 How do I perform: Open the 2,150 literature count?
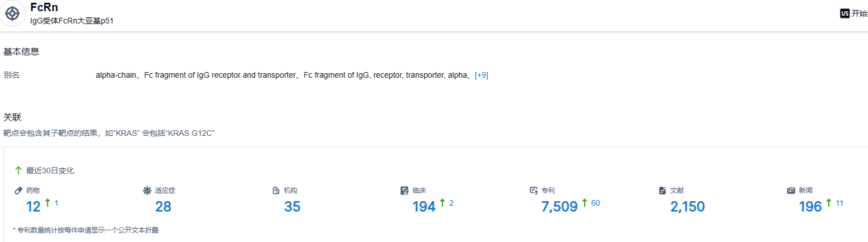click(x=687, y=207)
